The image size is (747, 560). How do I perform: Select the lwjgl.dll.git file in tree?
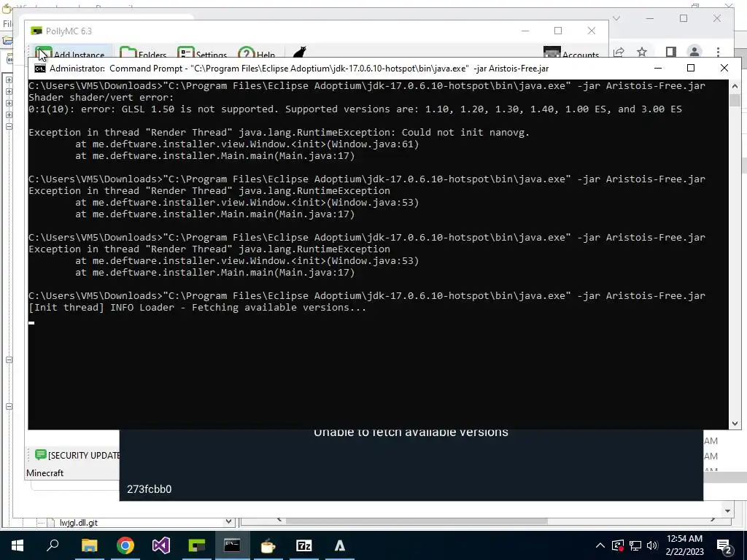pos(79,522)
